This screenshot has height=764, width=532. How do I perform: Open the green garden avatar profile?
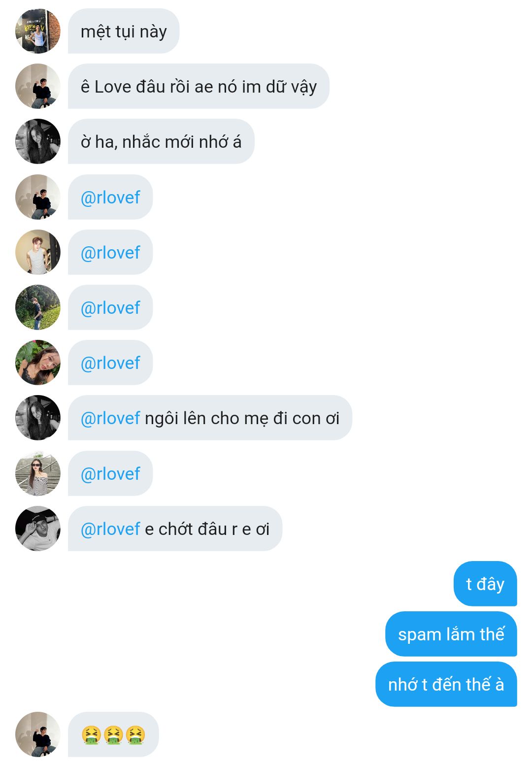(x=38, y=307)
